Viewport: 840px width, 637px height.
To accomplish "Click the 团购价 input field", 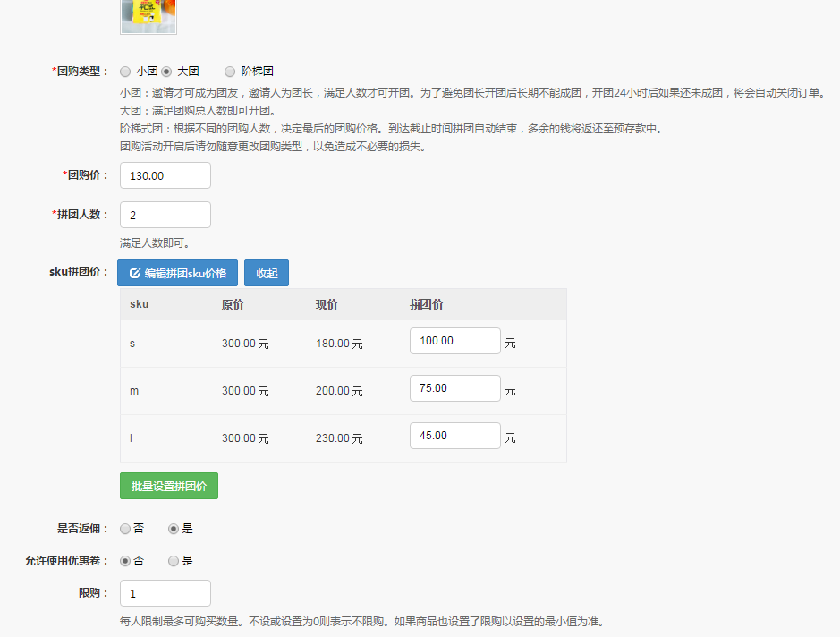I will 165,175.
